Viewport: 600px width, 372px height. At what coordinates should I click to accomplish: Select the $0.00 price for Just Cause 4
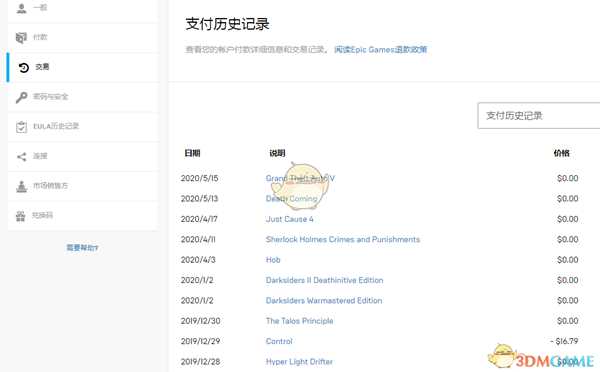(567, 219)
